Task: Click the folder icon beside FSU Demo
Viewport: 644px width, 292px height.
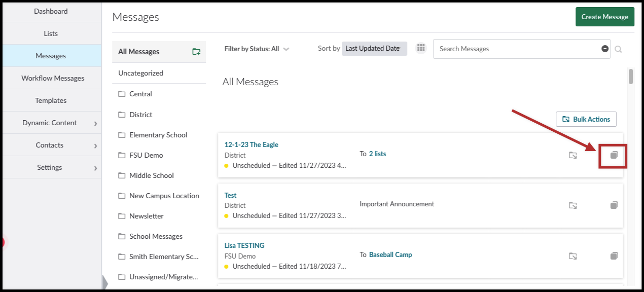Action: click(x=122, y=155)
